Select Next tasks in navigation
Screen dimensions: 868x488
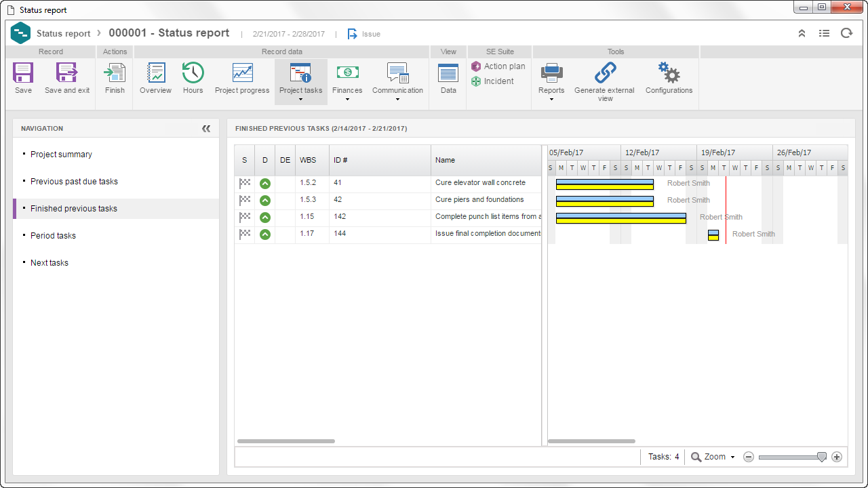[x=50, y=263]
